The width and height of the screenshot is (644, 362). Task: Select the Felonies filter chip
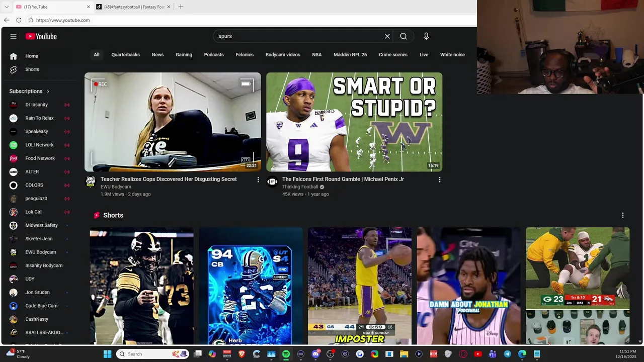tap(245, 55)
